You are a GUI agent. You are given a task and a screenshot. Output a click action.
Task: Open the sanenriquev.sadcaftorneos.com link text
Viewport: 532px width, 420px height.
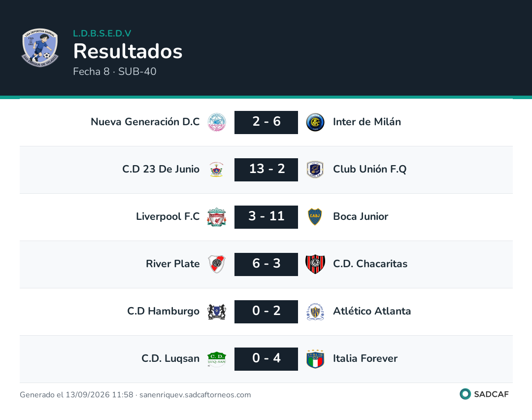click(x=195, y=394)
